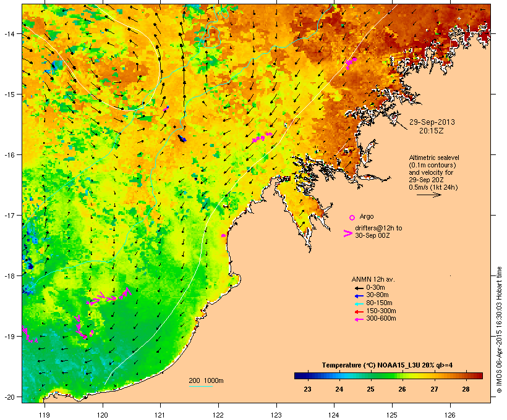Click the green 25°C section of colorbar

(370, 376)
